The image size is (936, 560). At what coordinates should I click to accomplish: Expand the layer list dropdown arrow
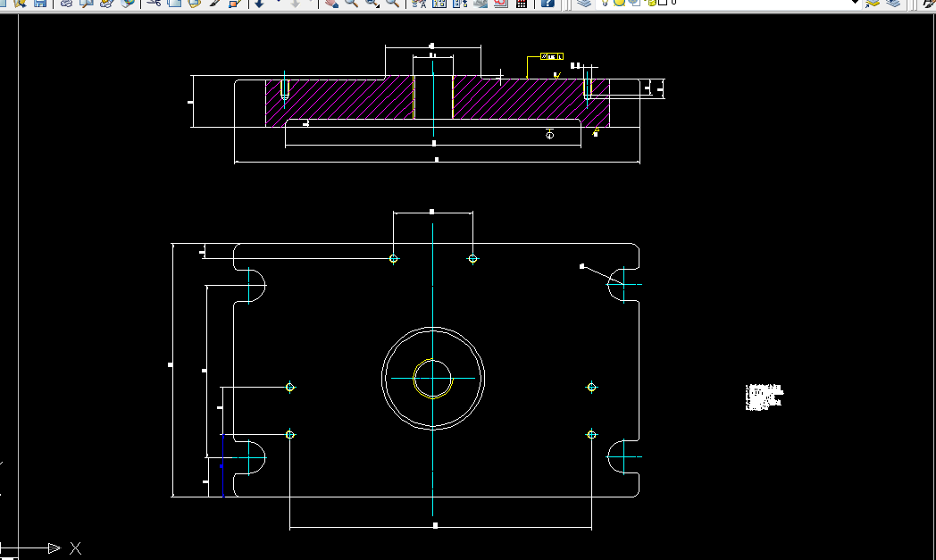[x=855, y=3]
